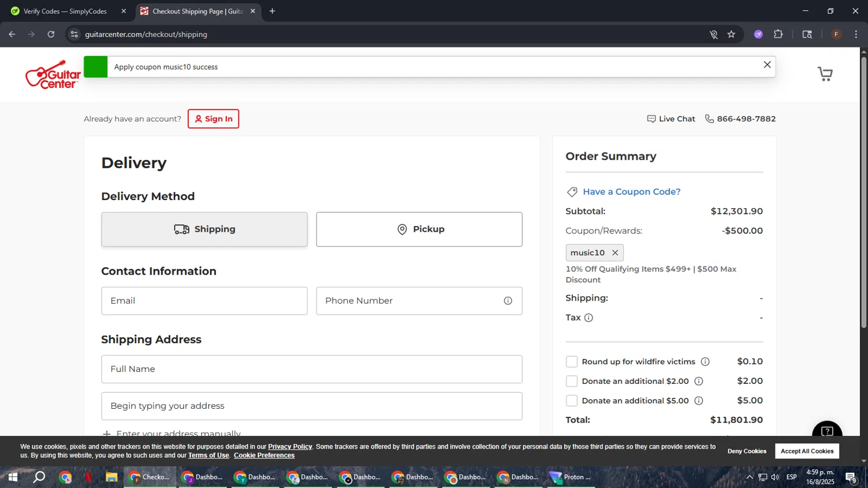Open the browser side panel icon

tap(807, 35)
